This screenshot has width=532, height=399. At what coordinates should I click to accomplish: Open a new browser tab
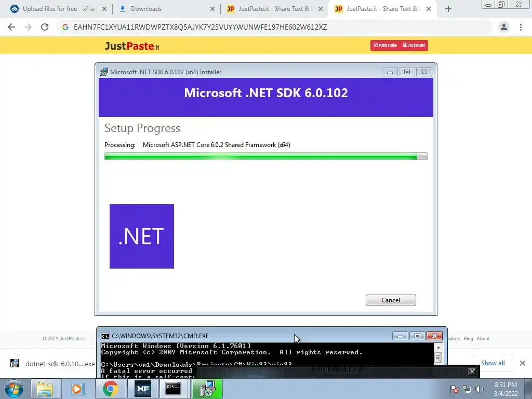pyautogui.click(x=448, y=9)
